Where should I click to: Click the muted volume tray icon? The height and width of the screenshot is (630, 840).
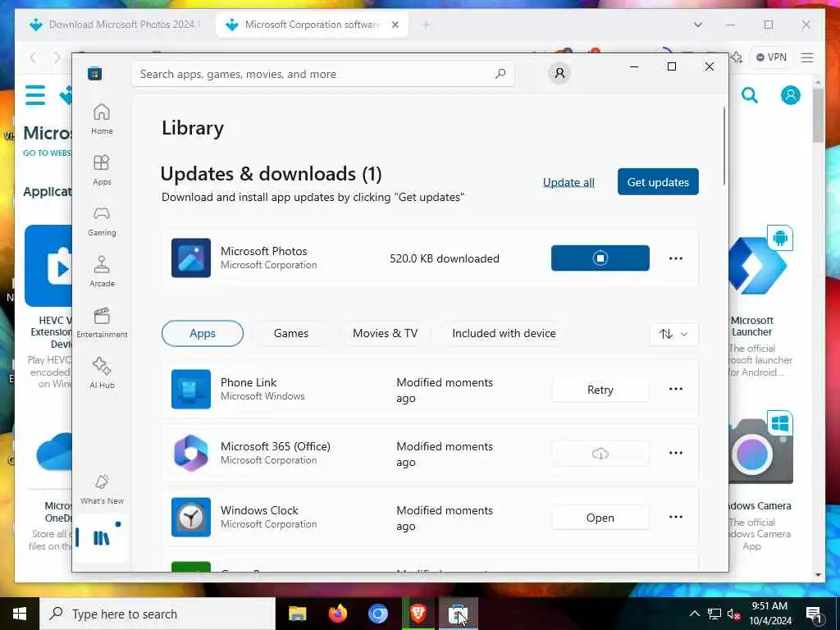tap(734, 614)
